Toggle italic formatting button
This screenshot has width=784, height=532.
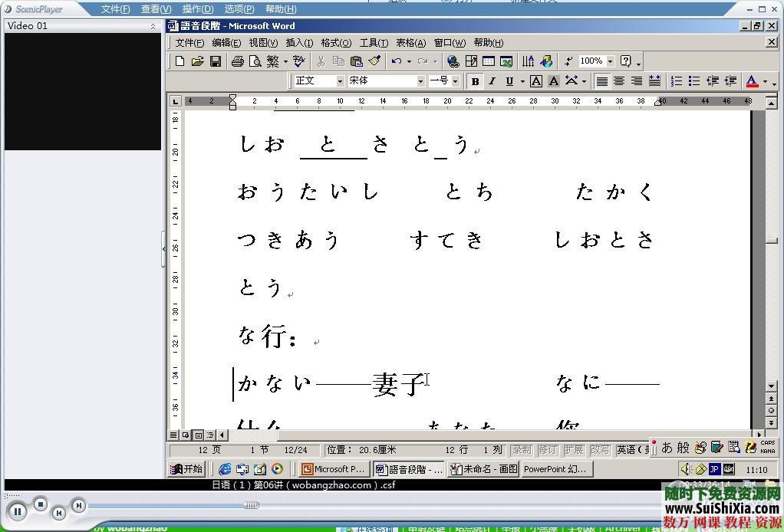[x=492, y=81]
